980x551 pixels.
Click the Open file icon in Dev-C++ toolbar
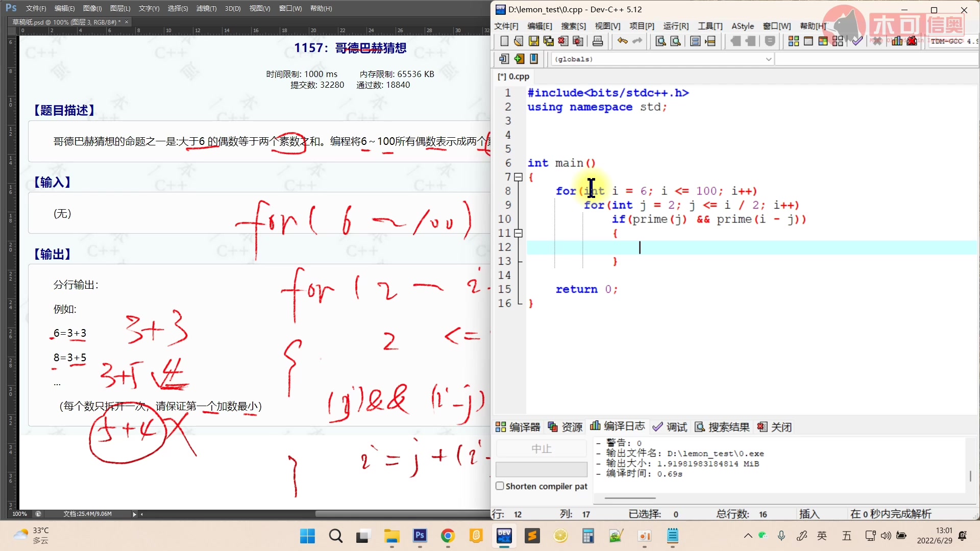(x=519, y=41)
